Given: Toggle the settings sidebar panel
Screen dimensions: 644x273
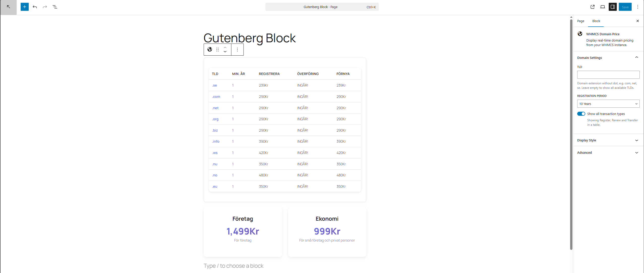Looking at the screenshot, I should click(x=612, y=7).
